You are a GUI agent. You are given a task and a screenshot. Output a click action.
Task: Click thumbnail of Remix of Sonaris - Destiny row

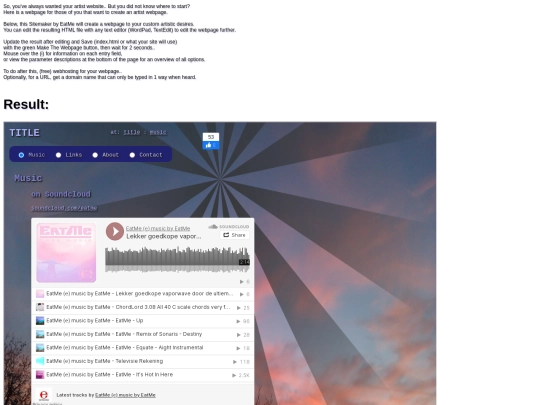pyautogui.click(x=40, y=334)
